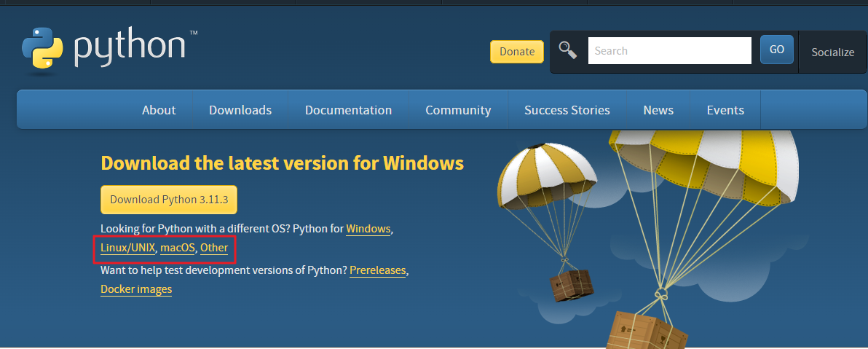Image resolution: width=868 pixels, height=349 pixels.
Task: Open the Documentation menu
Action: click(x=348, y=110)
